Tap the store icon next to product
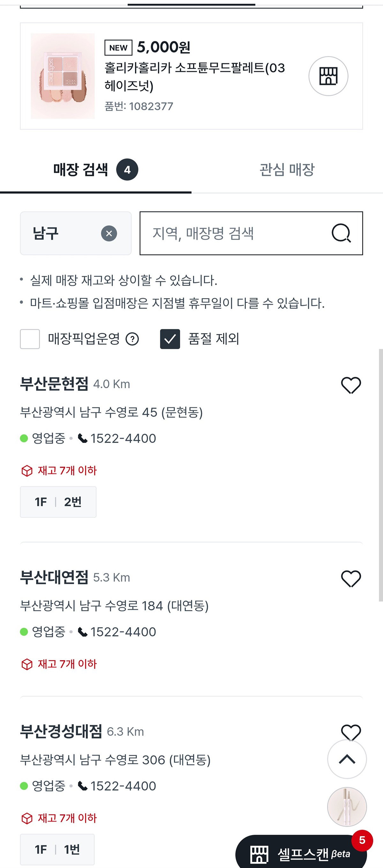Screen dimensions: 383x868 328,76
